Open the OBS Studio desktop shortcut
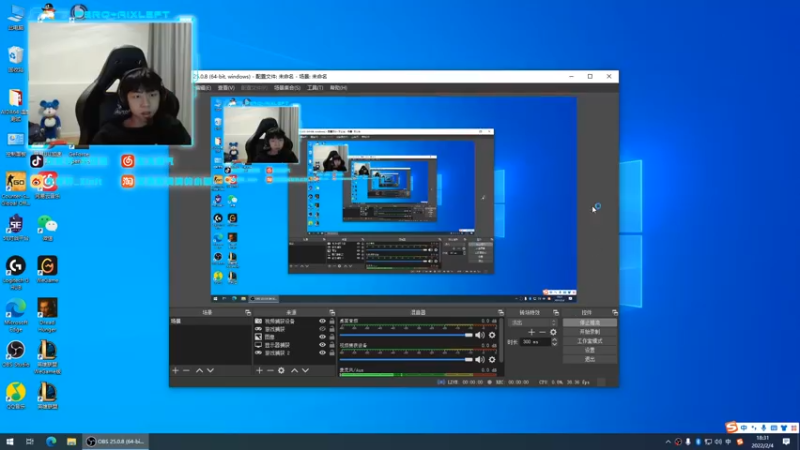 click(x=16, y=354)
